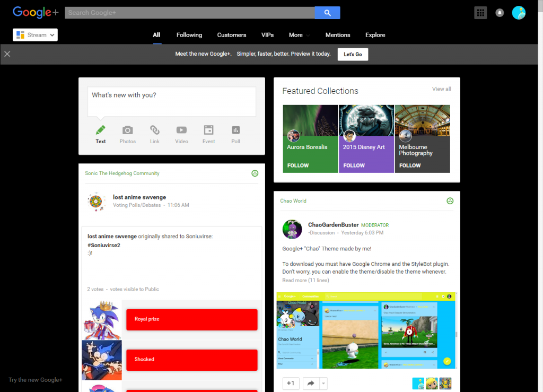
Task: Open lost anime swvenge profile picture
Action: point(96,202)
